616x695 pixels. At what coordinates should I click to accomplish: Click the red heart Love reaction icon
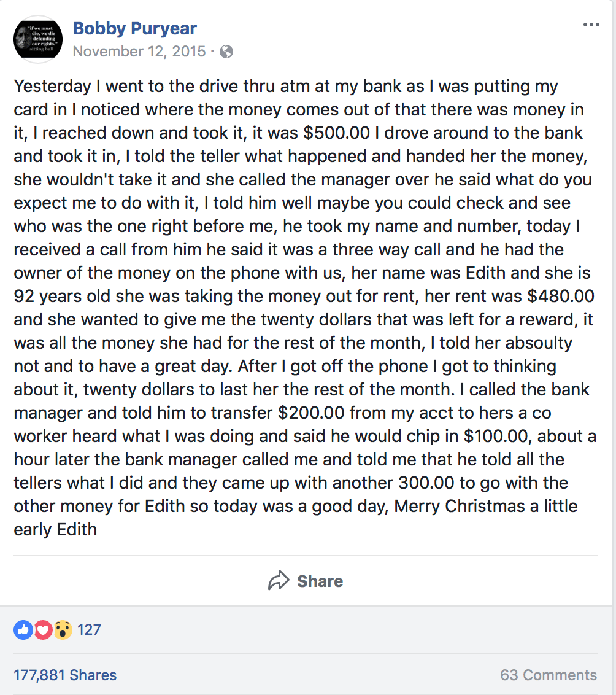(43, 629)
